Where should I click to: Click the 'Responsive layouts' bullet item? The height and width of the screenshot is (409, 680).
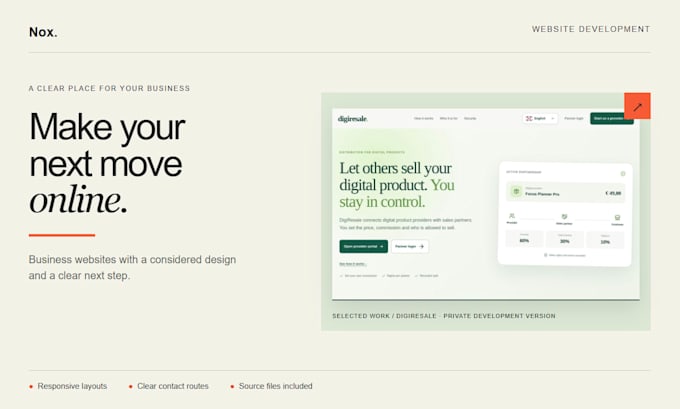click(x=68, y=386)
